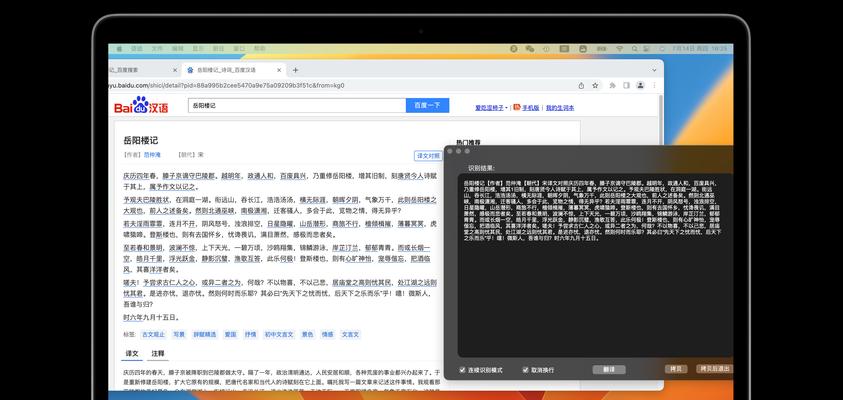Open the browser extensions puzzle icon
Image resolution: width=843 pixels, height=400 pixels.
click(x=612, y=85)
